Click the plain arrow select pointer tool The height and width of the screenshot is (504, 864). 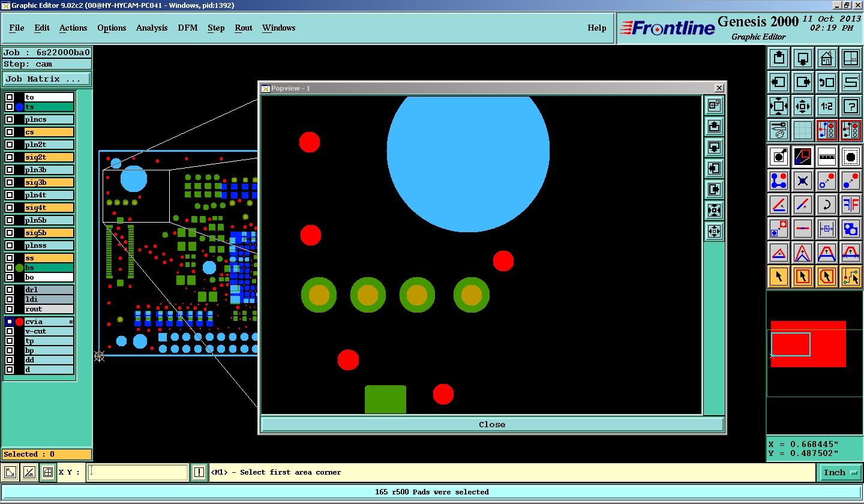[779, 276]
